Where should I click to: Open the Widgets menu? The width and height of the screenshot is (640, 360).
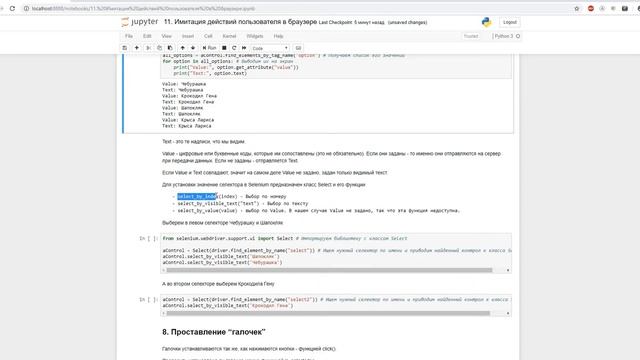[255, 36]
